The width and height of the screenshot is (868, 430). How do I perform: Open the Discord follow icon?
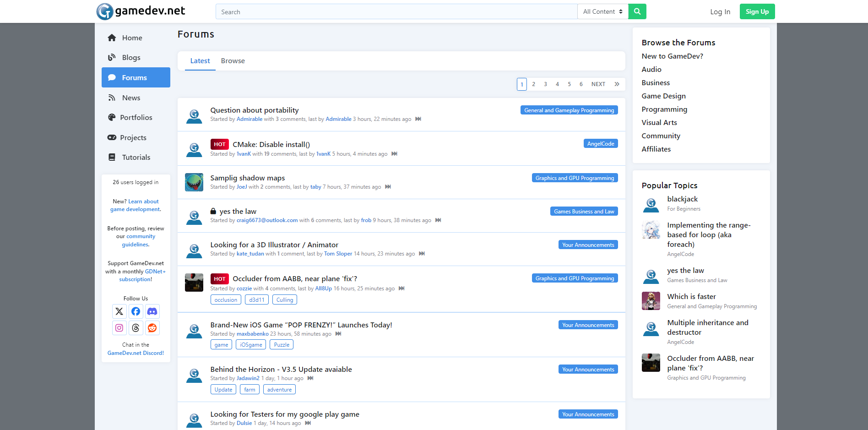(x=152, y=311)
